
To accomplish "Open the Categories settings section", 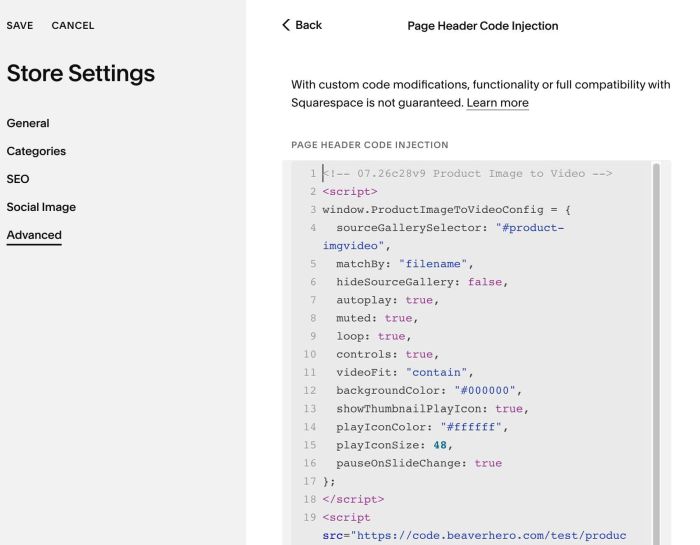I will pyautogui.click(x=36, y=151).
